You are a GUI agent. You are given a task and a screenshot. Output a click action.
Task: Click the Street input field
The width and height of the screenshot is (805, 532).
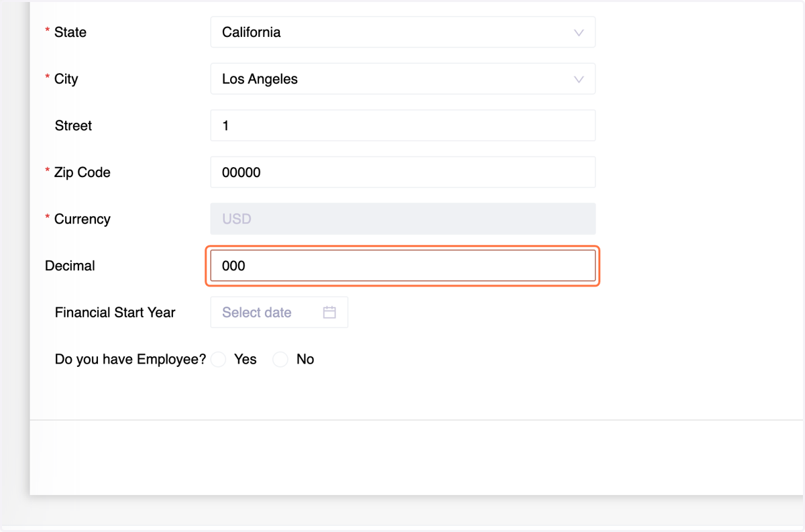pos(402,125)
